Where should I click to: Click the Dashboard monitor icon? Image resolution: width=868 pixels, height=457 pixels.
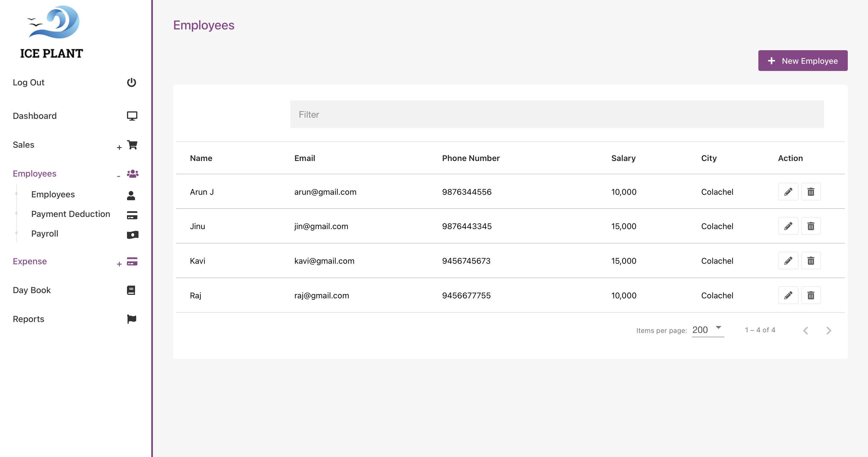[132, 116]
